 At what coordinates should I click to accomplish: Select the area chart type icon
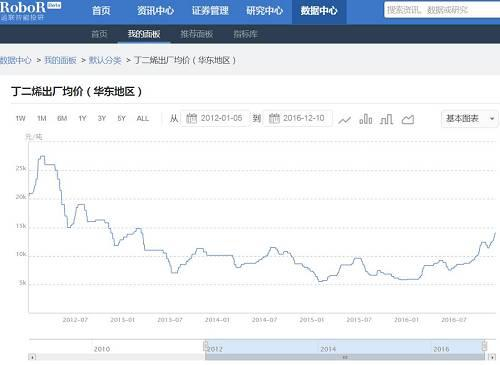[x=408, y=119]
